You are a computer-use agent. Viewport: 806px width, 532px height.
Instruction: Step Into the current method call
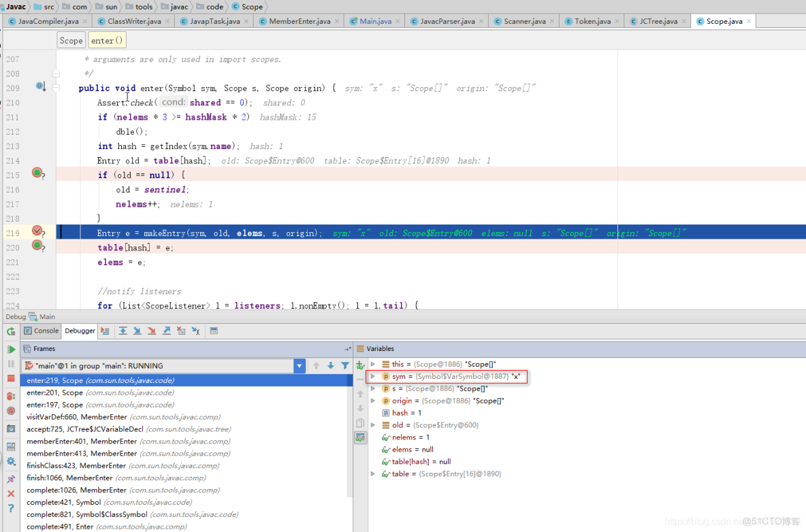click(138, 331)
